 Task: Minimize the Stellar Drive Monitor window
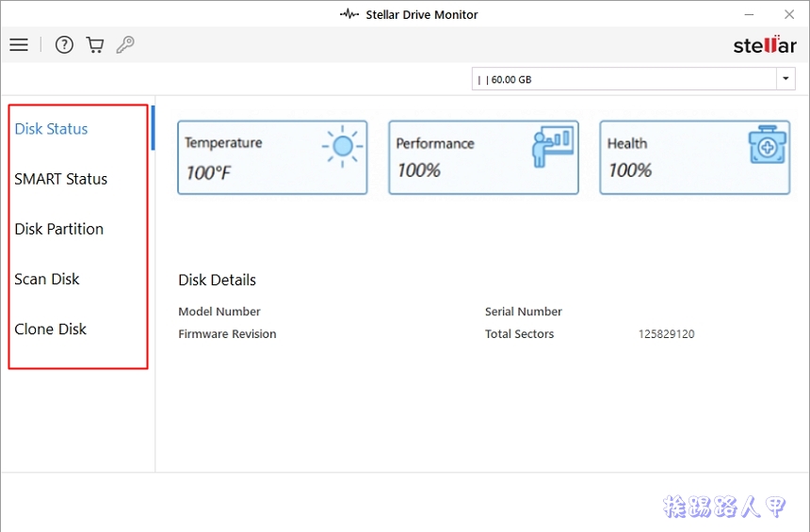(x=749, y=14)
